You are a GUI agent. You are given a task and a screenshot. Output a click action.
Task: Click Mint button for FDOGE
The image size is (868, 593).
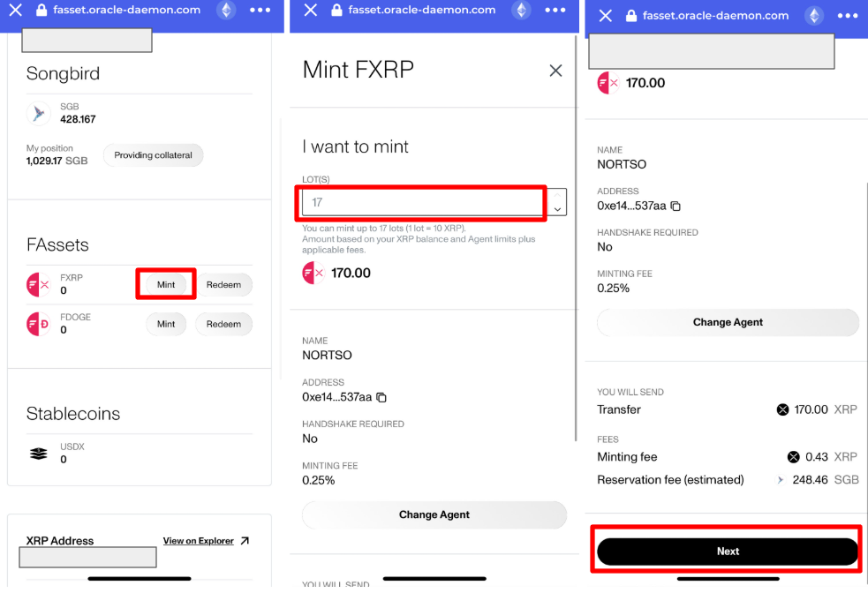[x=166, y=324]
